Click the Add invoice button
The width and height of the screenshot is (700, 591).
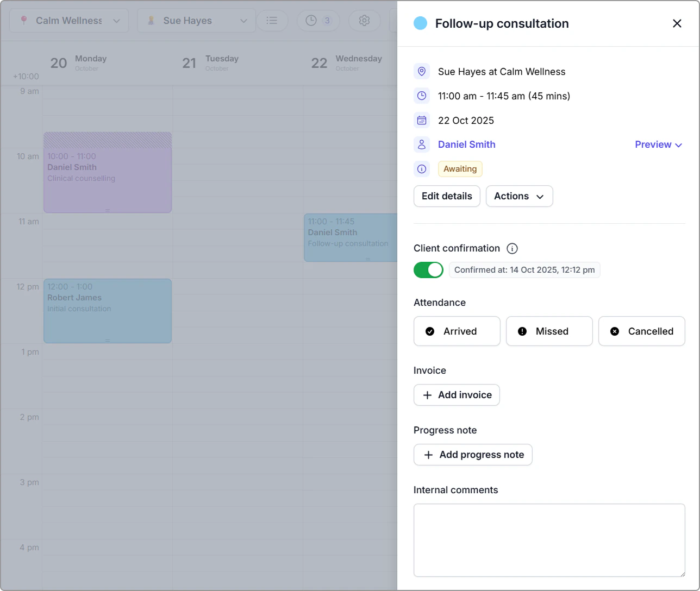coord(457,395)
